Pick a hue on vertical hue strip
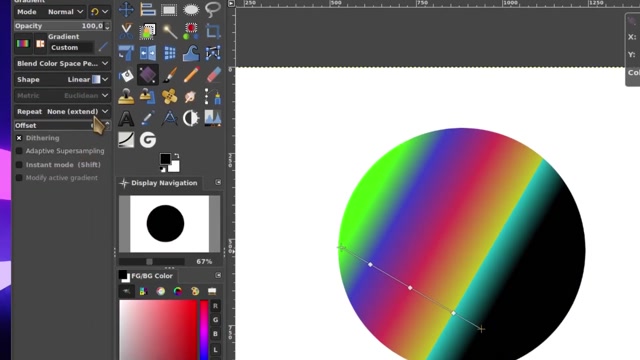The image size is (640, 360). pyautogui.click(x=204, y=330)
